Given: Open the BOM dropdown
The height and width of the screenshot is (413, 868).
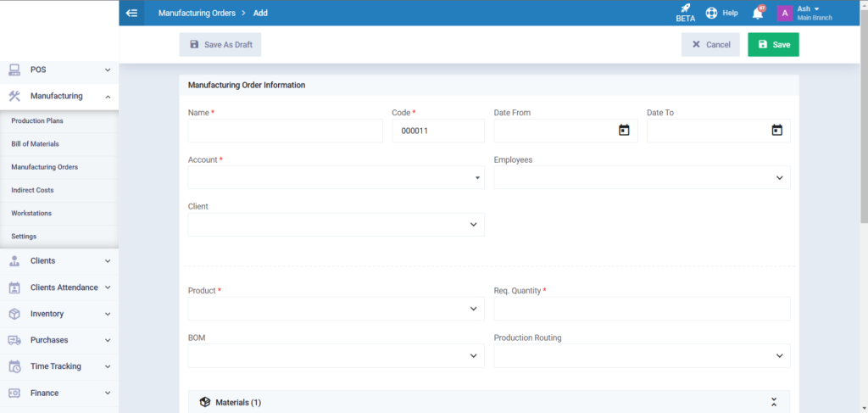Looking at the screenshot, I should click(x=336, y=356).
